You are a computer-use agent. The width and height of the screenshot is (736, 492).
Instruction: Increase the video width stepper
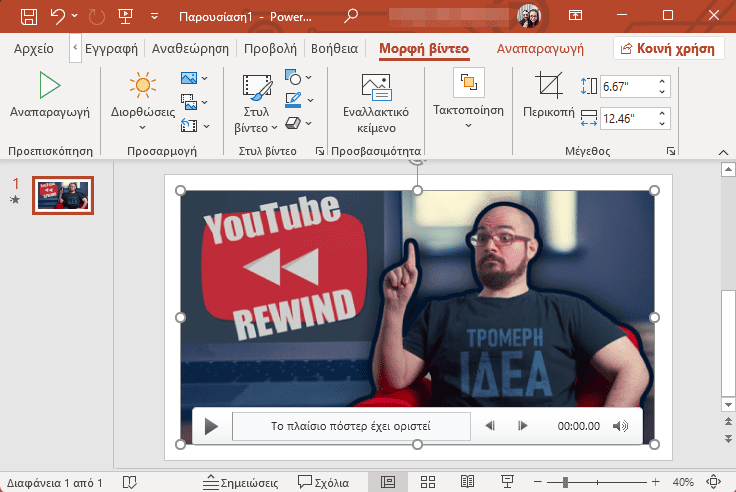[662, 114]
